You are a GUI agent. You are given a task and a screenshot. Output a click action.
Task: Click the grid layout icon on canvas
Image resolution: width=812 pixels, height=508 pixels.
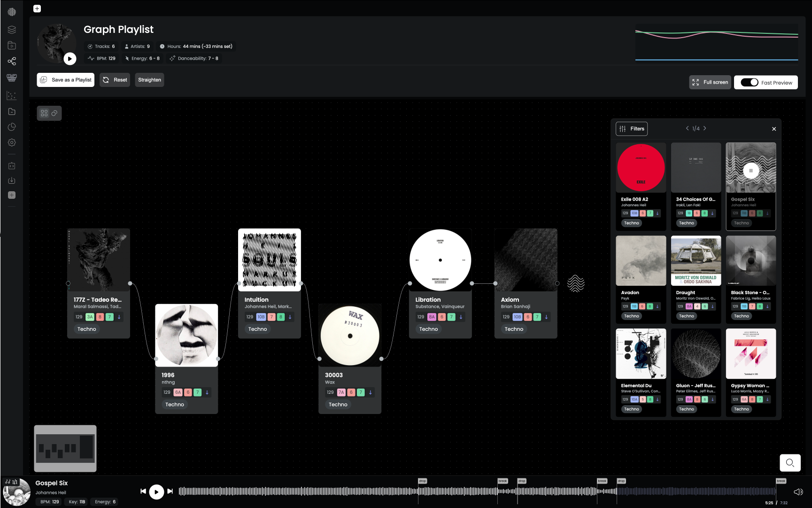point(44,113)
